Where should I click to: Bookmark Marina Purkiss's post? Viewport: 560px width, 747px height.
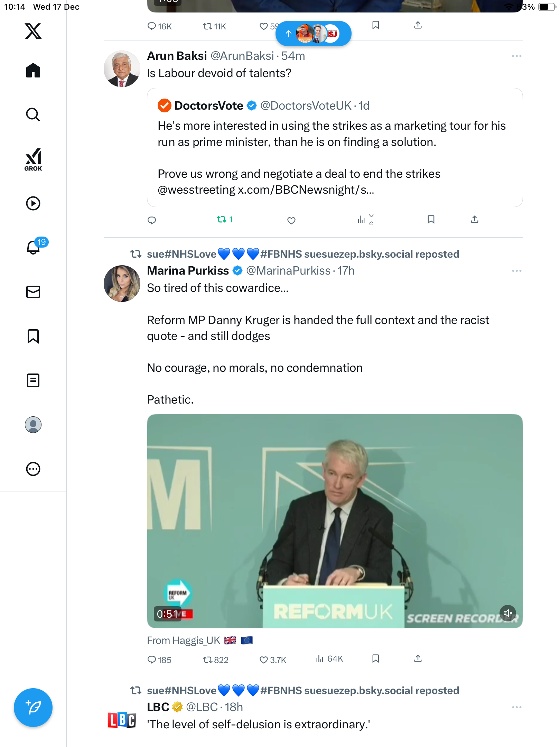tap(376, 659)
